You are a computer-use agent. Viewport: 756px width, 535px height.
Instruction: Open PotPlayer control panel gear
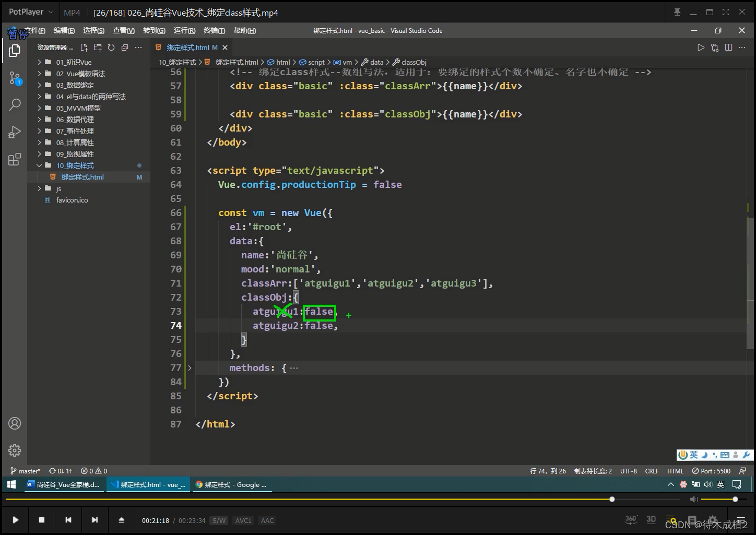(x=712, y=520)
